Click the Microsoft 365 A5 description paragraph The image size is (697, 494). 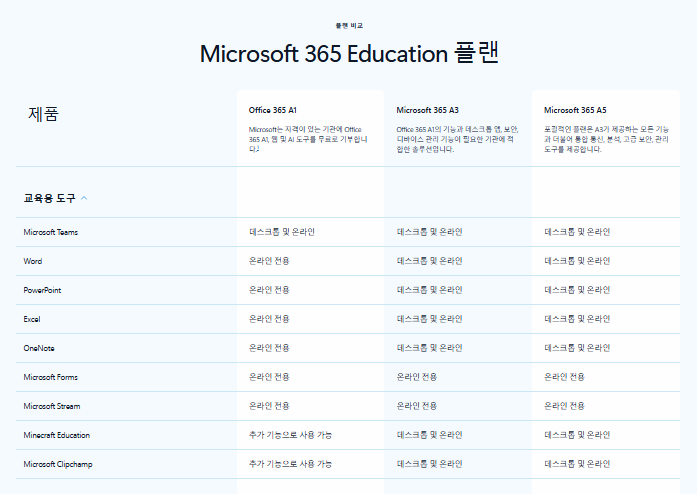[x=606, y=139]
